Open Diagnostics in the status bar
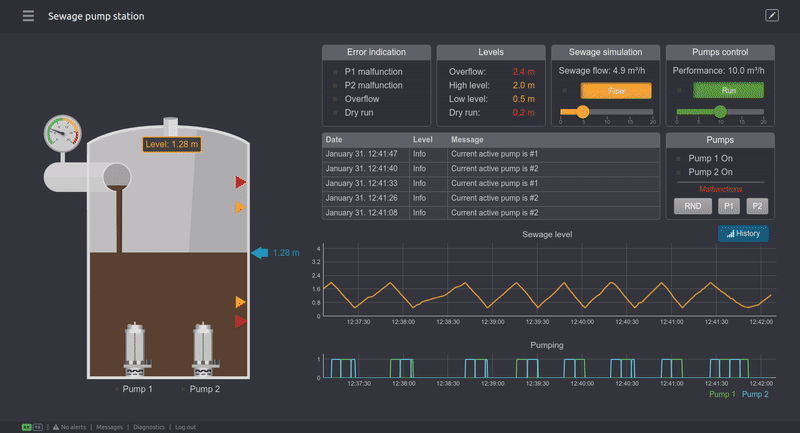800x433 pixels. (x=150, y=427)
